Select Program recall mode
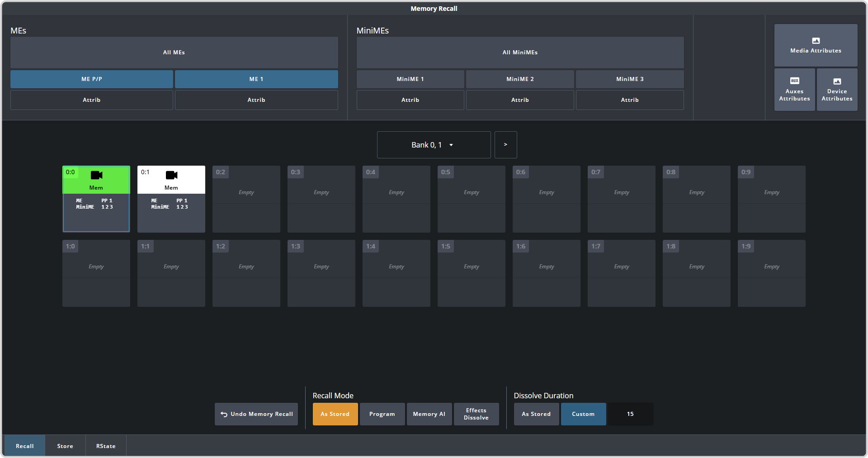This screenshot has height=458, width=868. (x=382, y=414)
